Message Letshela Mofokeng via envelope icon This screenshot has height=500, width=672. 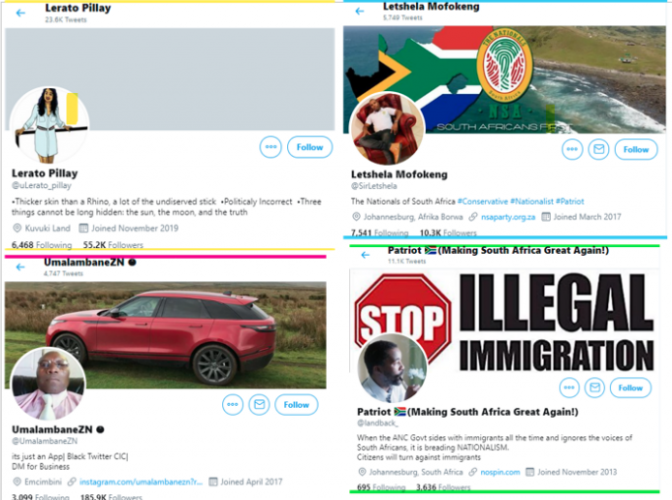(x=598, y=150)
